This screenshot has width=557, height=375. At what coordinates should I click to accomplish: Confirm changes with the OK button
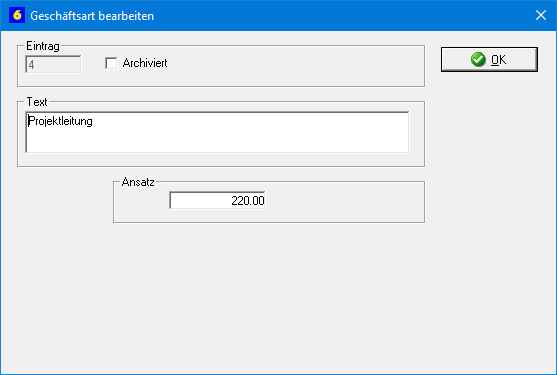pyautogui.click(x=489, y=59)
